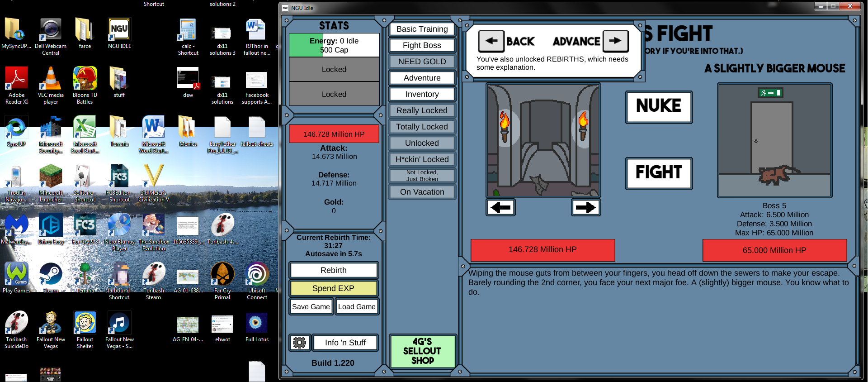868x382 pixels.
Task: Click the Load Game button
Action: [x=357, y=306]
